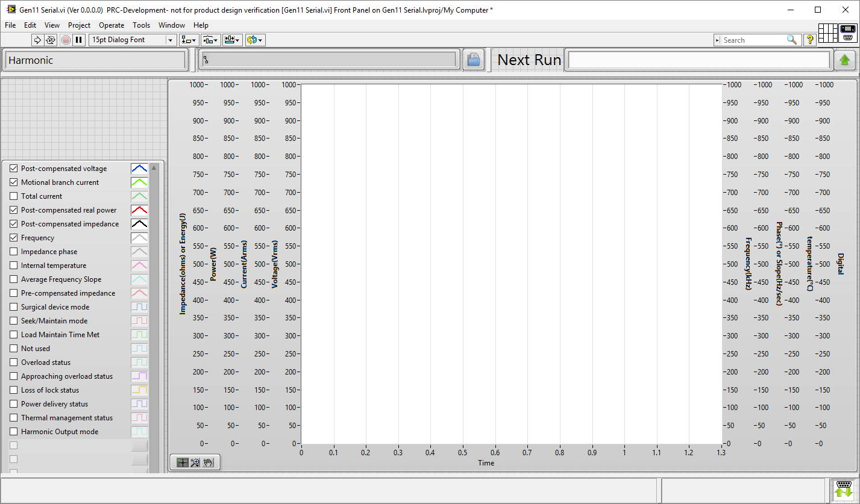Click the connector pane grid icon
Image resolution: width=860 pixels, height=504 pixels.
828,33
